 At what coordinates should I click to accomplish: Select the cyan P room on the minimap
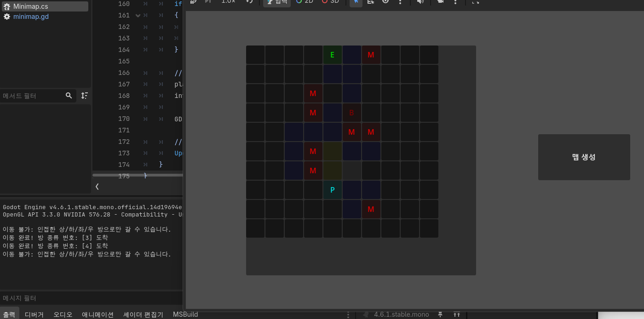(x=333, y=190)
